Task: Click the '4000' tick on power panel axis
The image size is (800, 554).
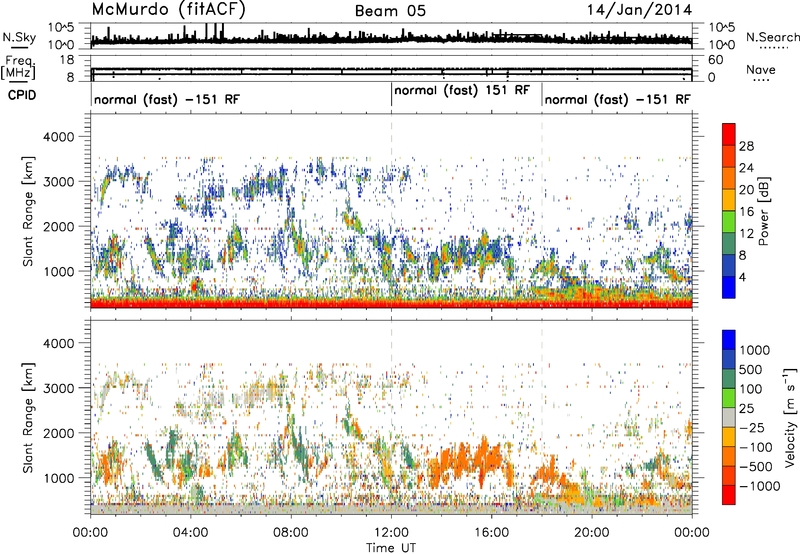Action: [x=58, y=137]
